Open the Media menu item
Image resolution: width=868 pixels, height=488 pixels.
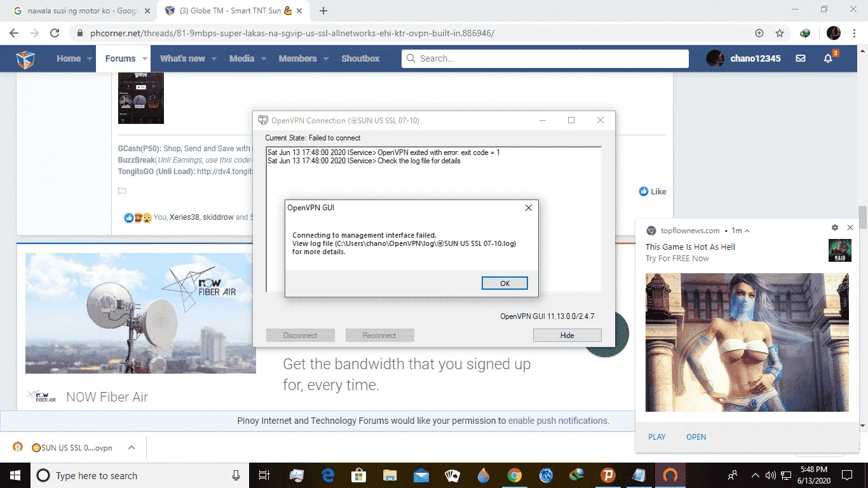(241, 58)
